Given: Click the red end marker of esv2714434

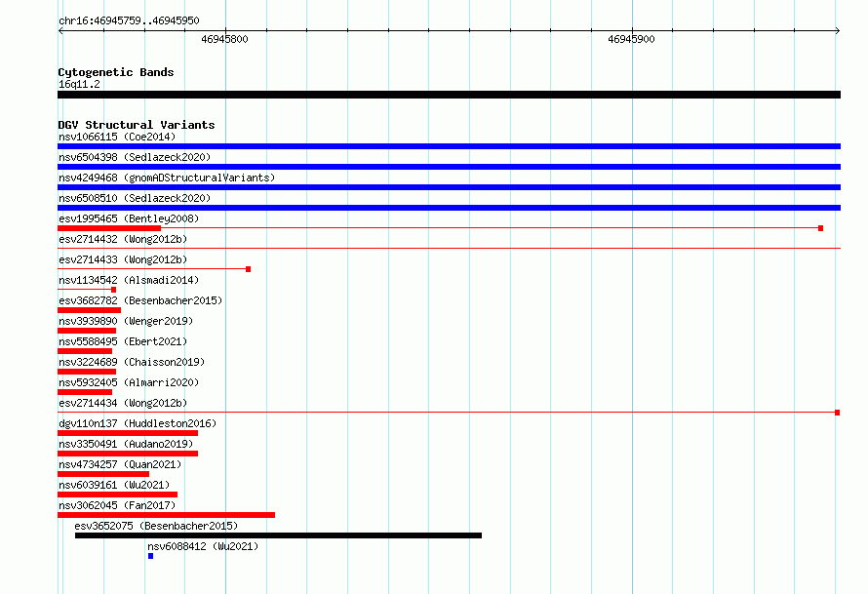Looking at the screenshot, I should pyautogui.click(x=838, y=413).
